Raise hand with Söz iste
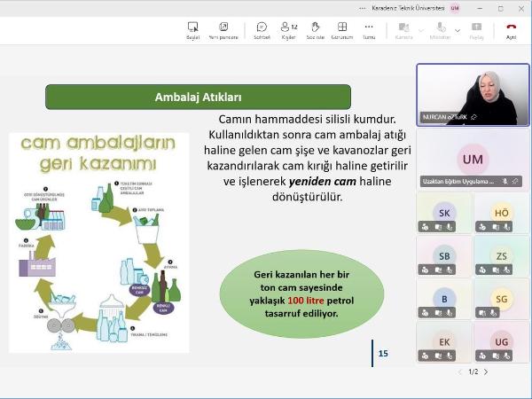Image resolution: width=532 pixels, height=399 pixels. coord(315,31)
